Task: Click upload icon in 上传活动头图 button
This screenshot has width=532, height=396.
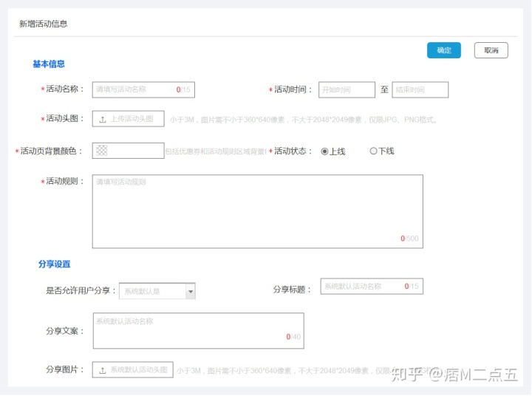Action: point(103,120)
